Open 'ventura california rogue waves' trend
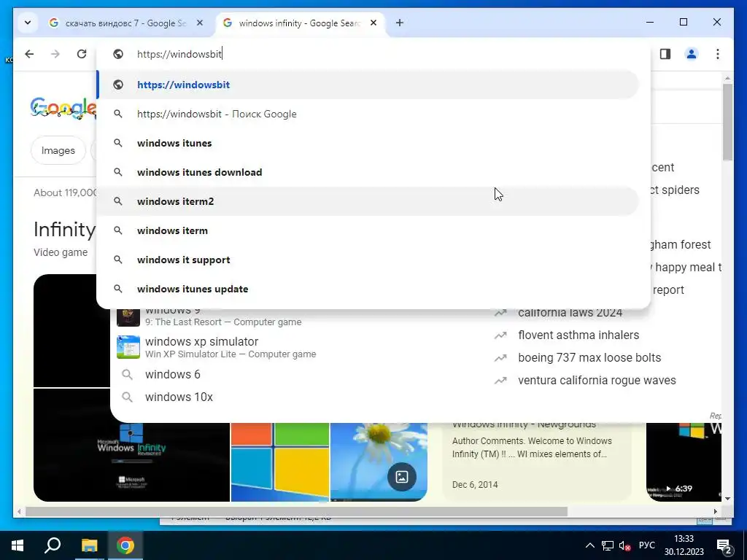 (x=597, y=380)
